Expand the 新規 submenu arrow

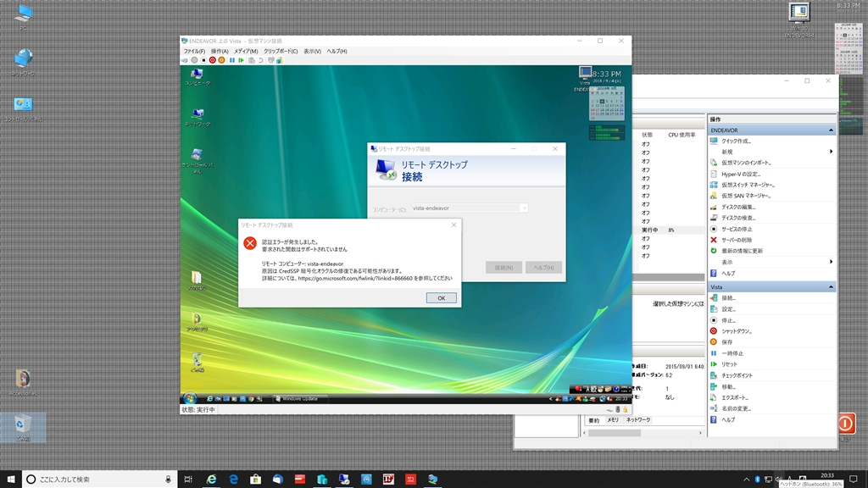click(831, 152)
